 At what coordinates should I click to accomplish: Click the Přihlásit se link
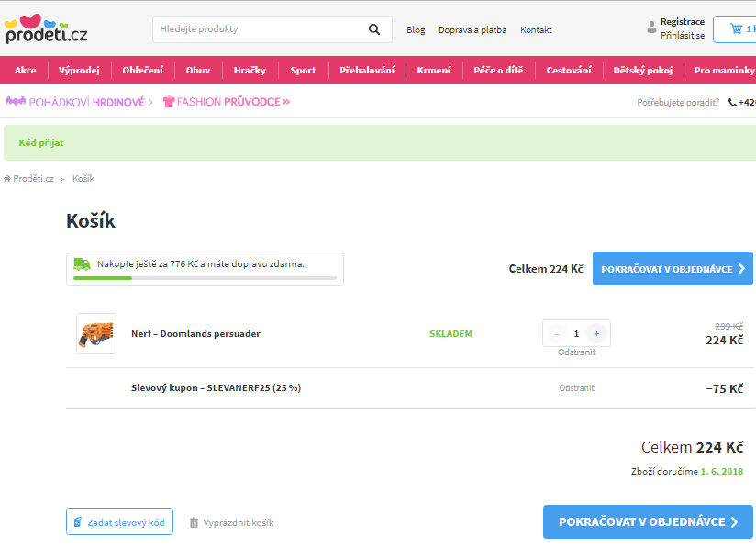click(x=683, y=35)
